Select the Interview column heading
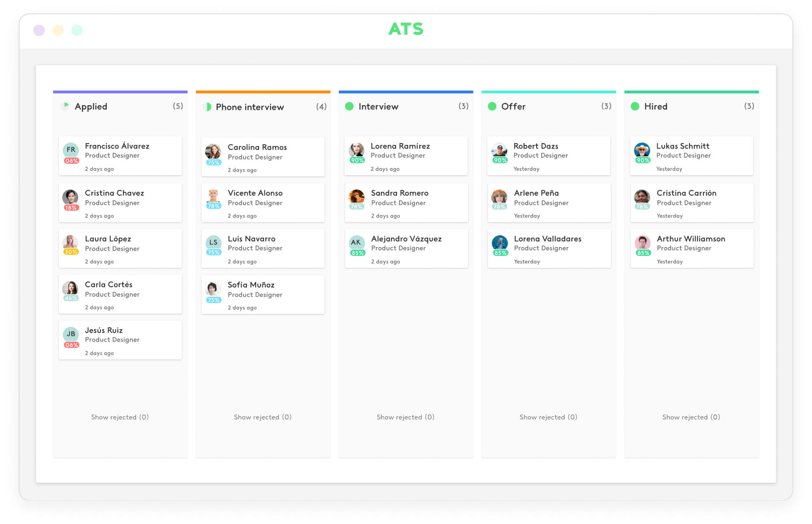This screenshot has height=524, width=812. click(x=378, y=106)
